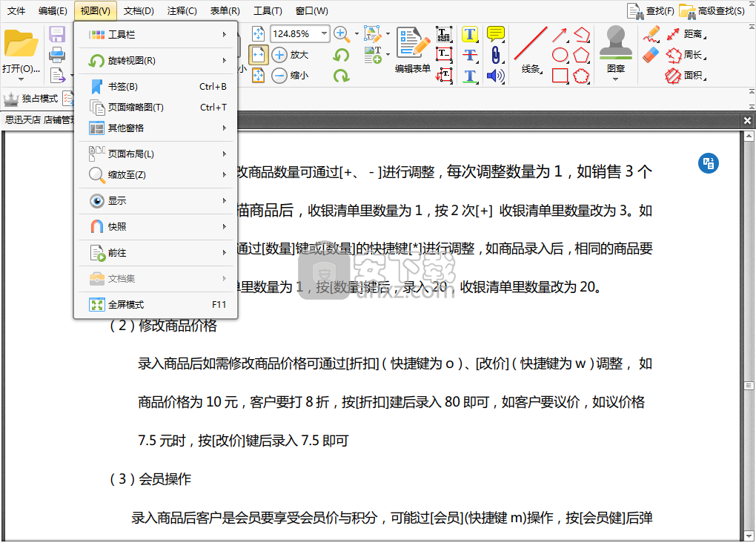Select the 线条 line tool
Viewport: 756px width, 543px height.
pyautogui.click(x=531, y=50)
